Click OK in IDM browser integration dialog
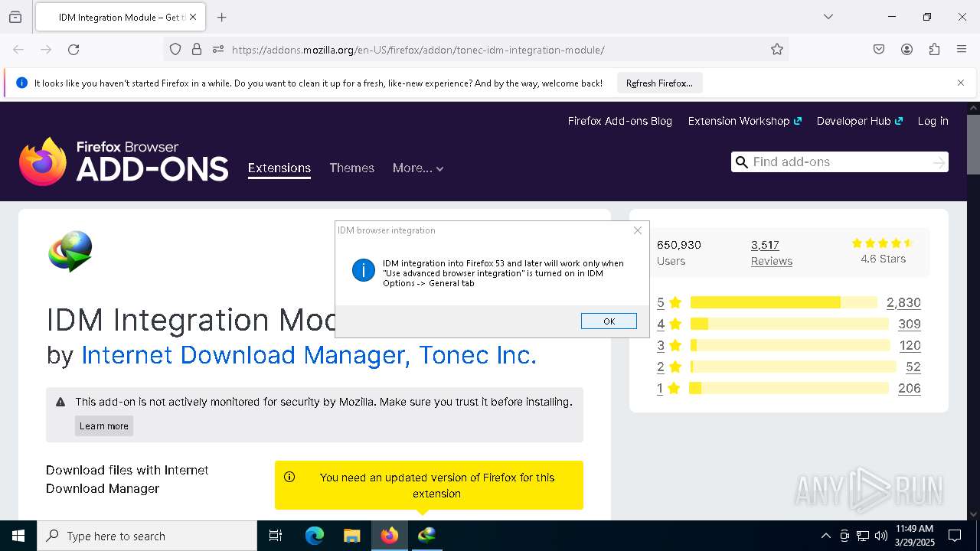Viewport: 980px width, 551px height. (x=609, y=321)
